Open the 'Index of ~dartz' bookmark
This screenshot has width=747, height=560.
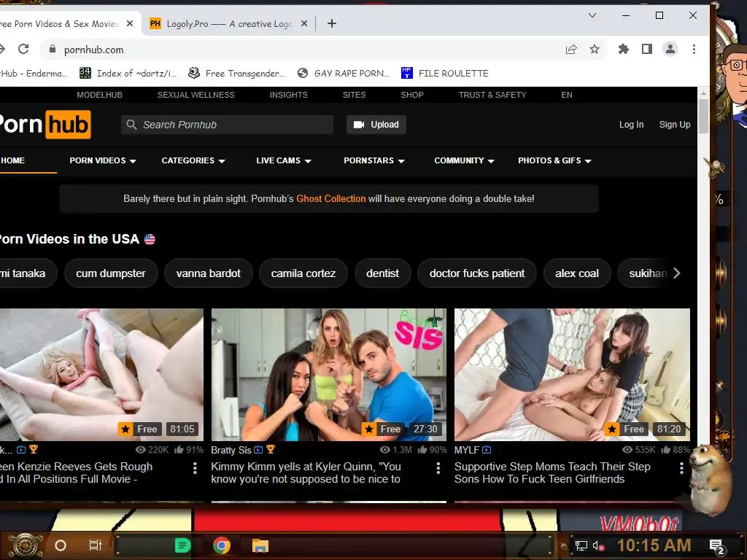128,73
